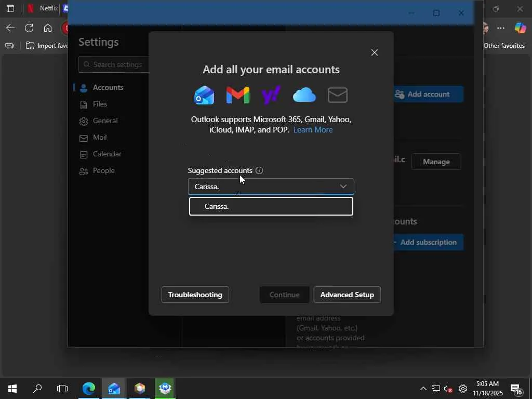Open green box app on taskbar
532x399 pixels.
pos(165,388)
